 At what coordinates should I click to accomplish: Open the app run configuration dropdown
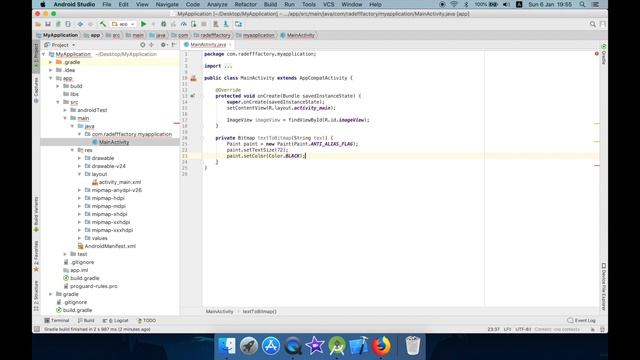pos(123,24)
